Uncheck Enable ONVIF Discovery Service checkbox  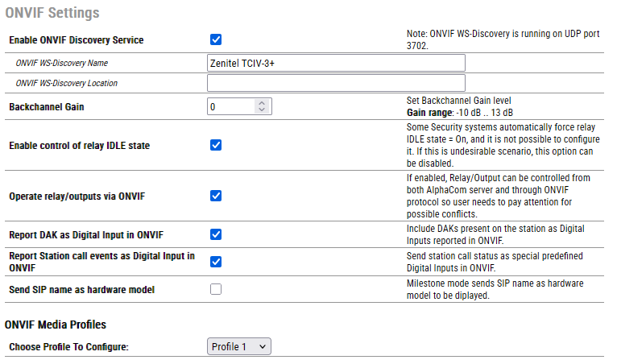click(x=216, y=39)
